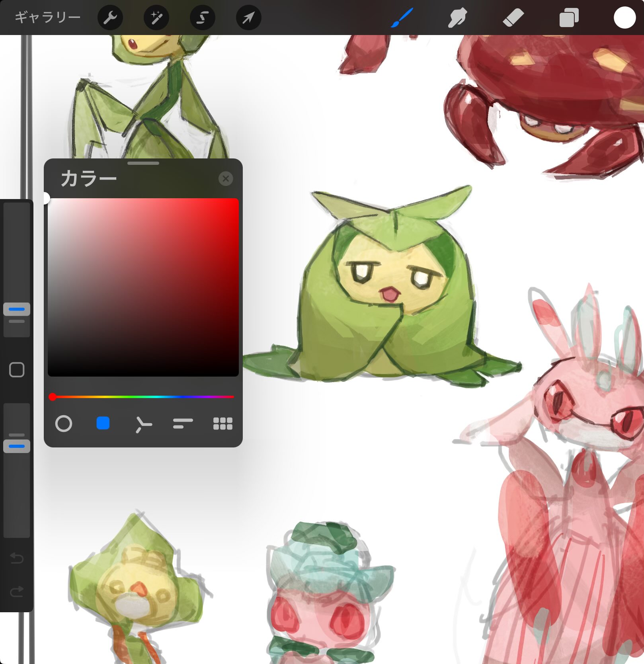Viewport: 644px width, 664px height.
Task: Select the Smudge tool
Action: pos(457,18)
